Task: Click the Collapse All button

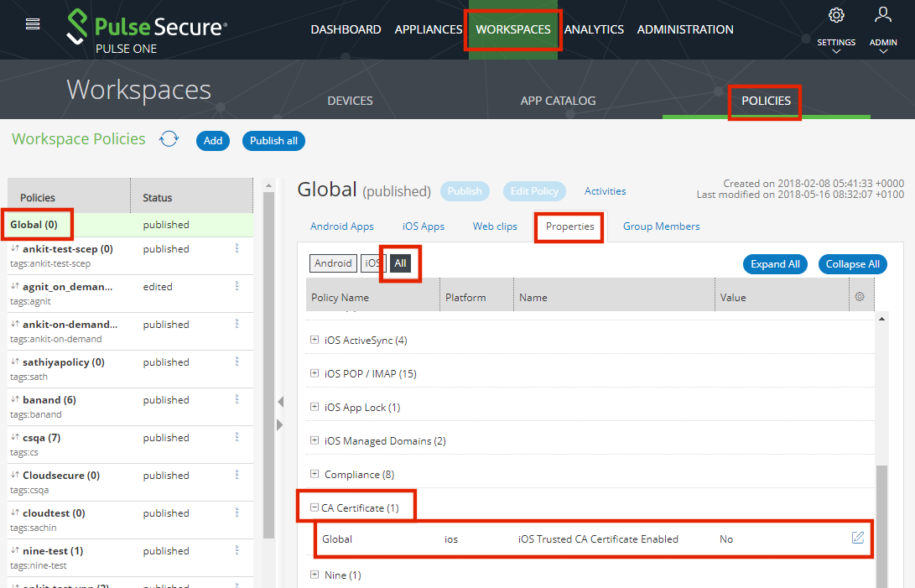Action: coord(853,264)
